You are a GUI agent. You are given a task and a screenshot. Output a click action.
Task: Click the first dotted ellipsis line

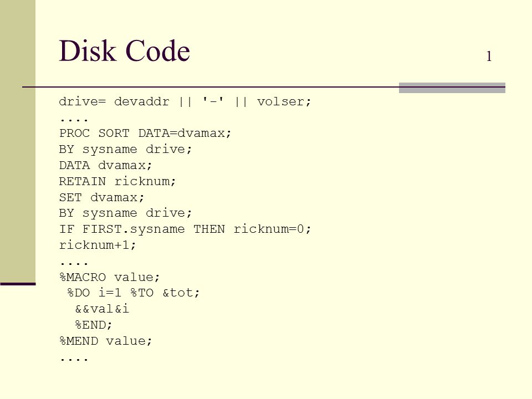74,120
